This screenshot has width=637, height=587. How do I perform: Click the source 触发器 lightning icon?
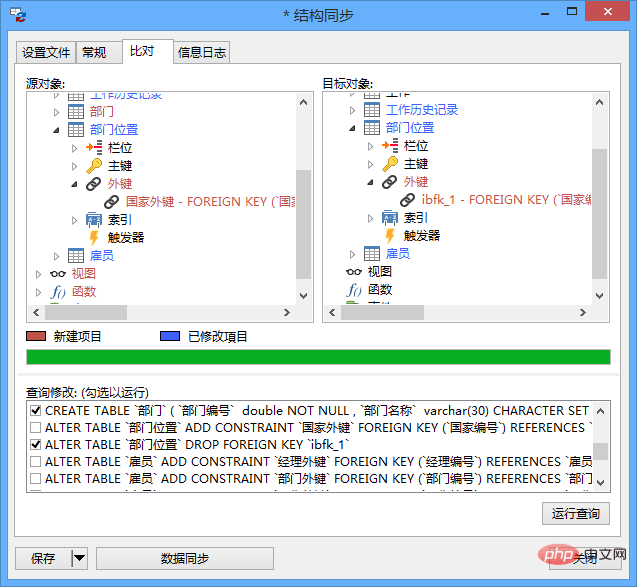(94, 238)
